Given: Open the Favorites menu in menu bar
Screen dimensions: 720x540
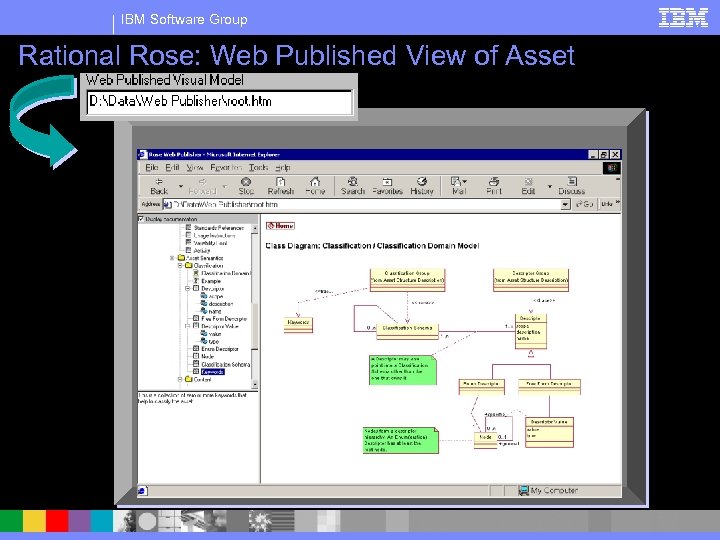Looking at the screenshot, I should coord(226,168).
